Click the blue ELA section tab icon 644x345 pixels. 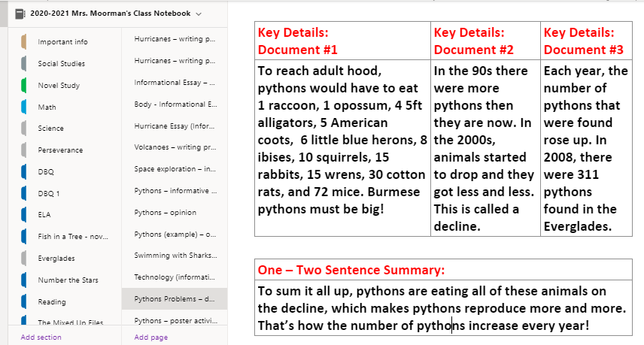coord(24,214)
